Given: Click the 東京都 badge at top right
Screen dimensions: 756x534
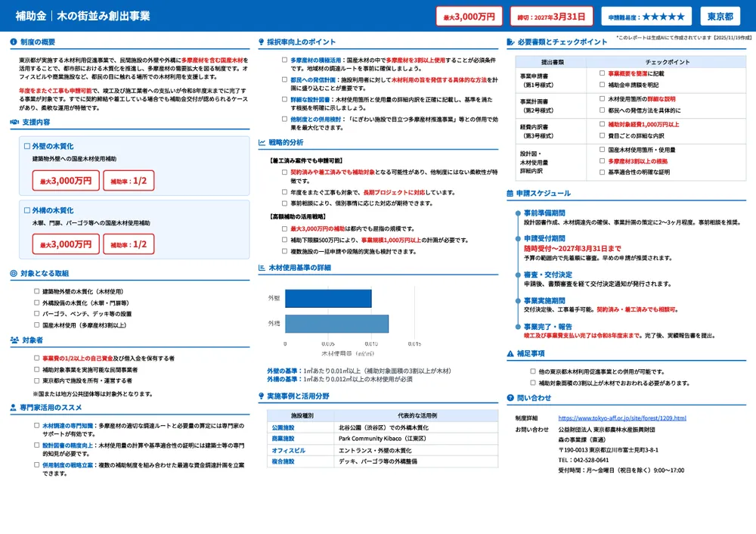Looking at the screenshot, I should tap(720, 15).
